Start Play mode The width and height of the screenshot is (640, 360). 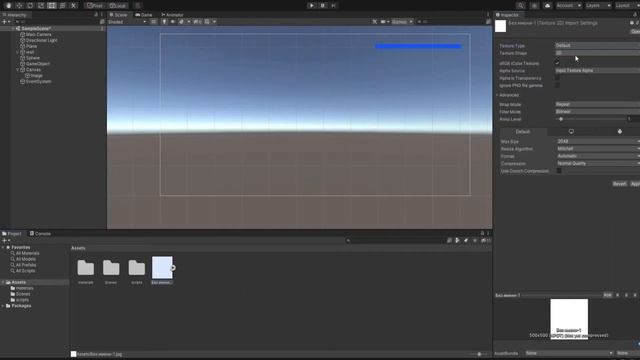coord(311,6)
